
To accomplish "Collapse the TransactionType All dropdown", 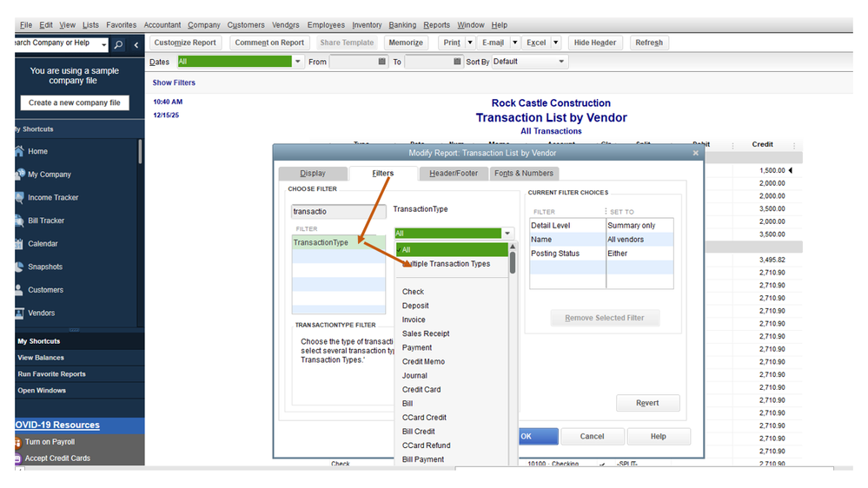I will click(507, 234).
